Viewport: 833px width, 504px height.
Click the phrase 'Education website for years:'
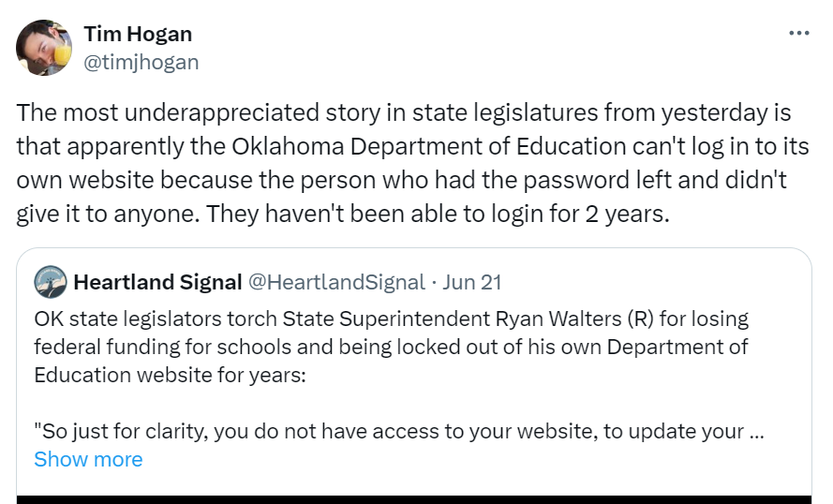pos(170,375)
